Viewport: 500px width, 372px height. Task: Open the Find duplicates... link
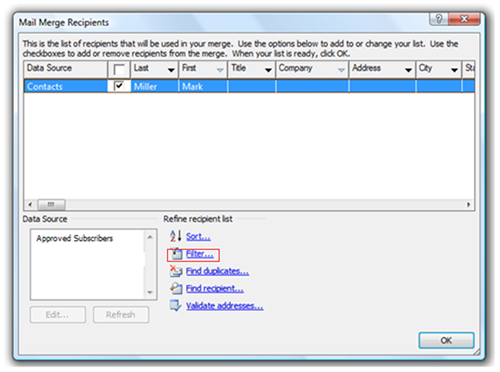[x=217, y=271]
